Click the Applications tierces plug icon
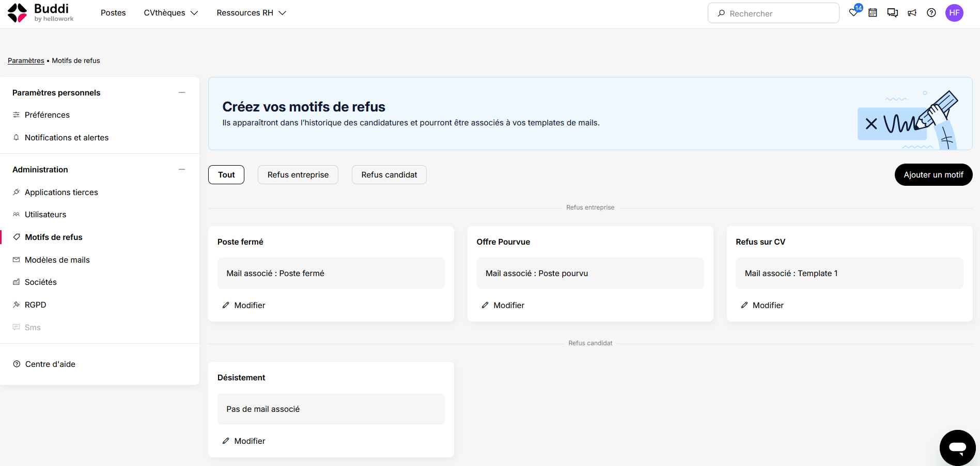 pyautogui.click(x=17, y=192)
